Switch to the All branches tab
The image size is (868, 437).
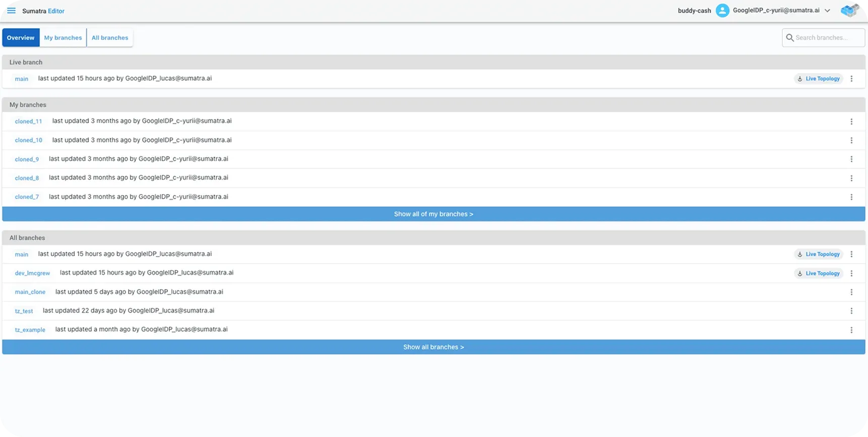click(110, 38)
